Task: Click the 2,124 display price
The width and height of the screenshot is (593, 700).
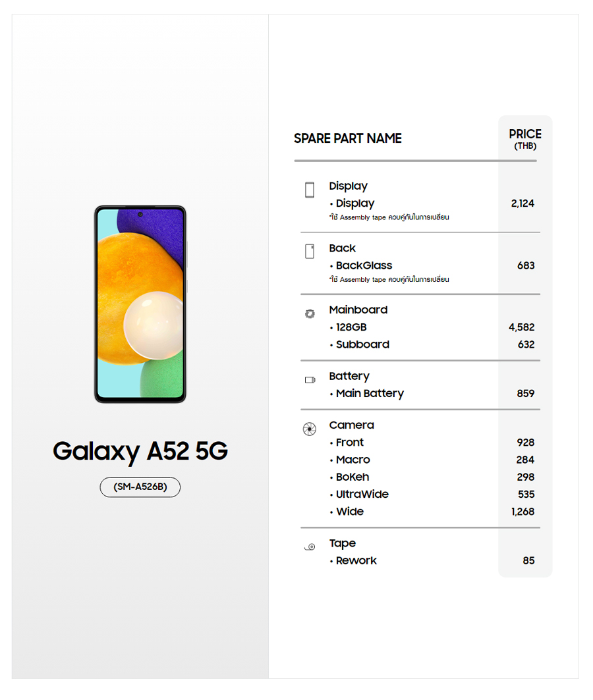Action: (522, 203)
